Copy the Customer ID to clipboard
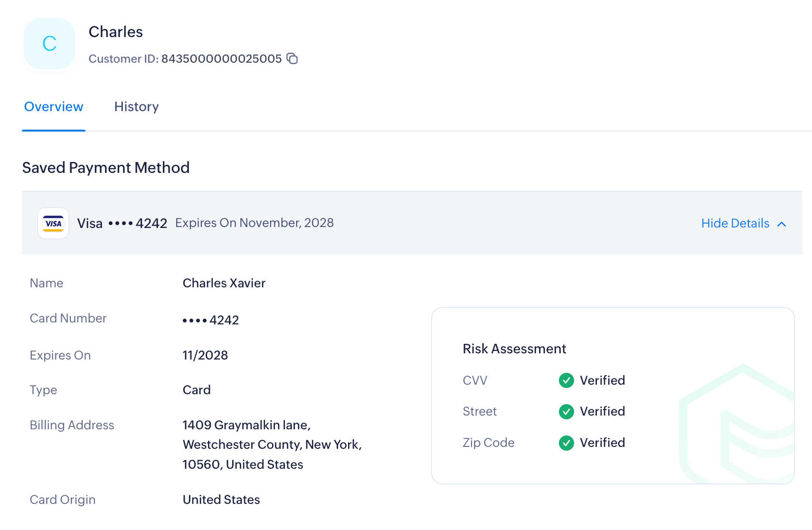The width and height of the screenshot is (812, 530). pyautogui.click(x=292, y=58)
